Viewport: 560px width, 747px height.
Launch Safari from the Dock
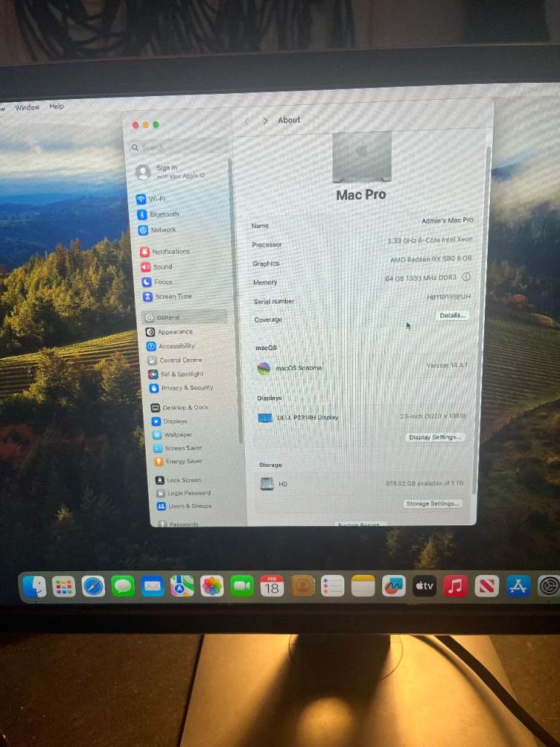(93, 586)
